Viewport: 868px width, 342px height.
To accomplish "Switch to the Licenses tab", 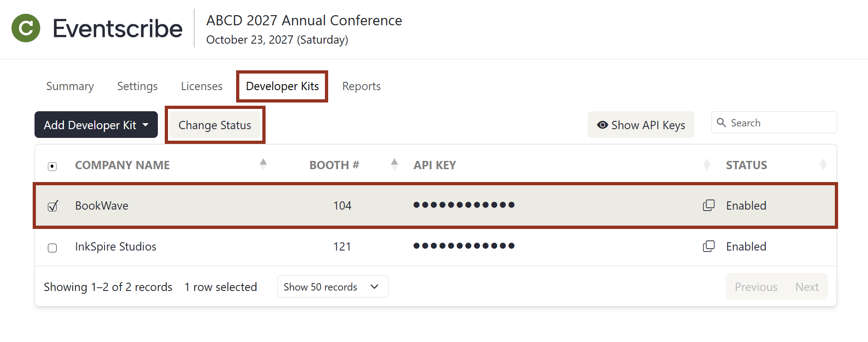I will [x=202, y=86].
